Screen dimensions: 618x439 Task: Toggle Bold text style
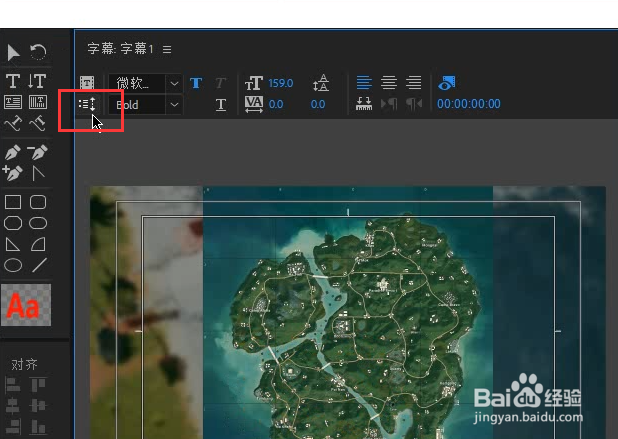point(196,83)
